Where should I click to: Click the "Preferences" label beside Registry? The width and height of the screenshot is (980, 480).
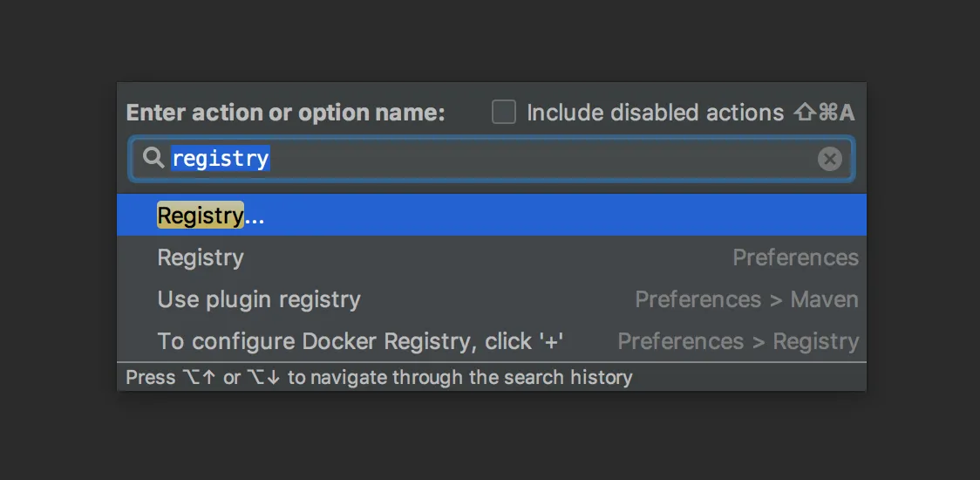(x=796, y=257)
